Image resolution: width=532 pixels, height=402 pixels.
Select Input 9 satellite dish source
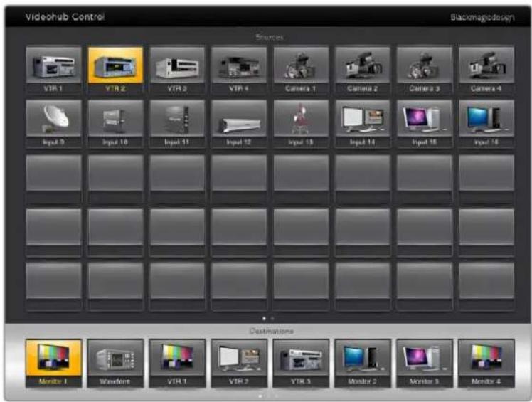click(53, 124)
